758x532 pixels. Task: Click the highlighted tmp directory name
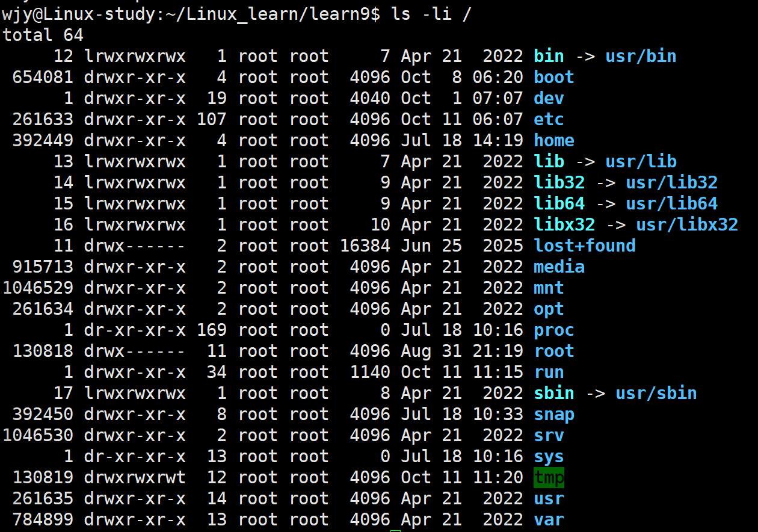point(549,478)
